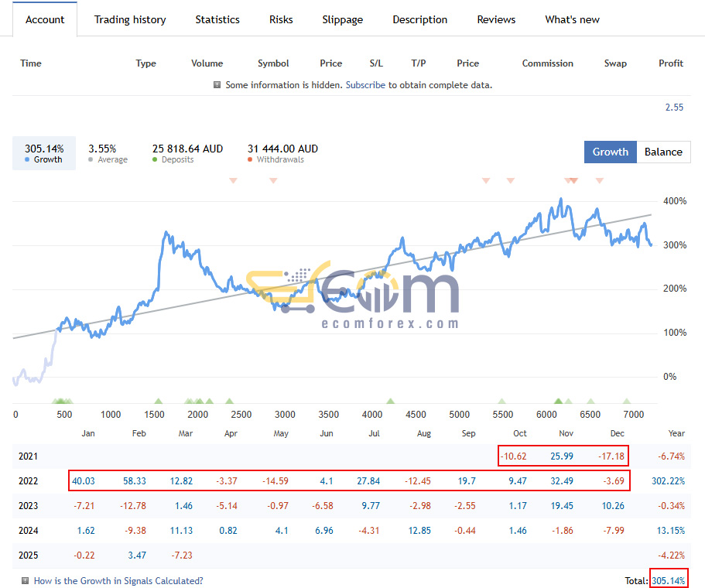Click the 2022 yearly total 302.22%
The image size is (705, 588).
668,481
